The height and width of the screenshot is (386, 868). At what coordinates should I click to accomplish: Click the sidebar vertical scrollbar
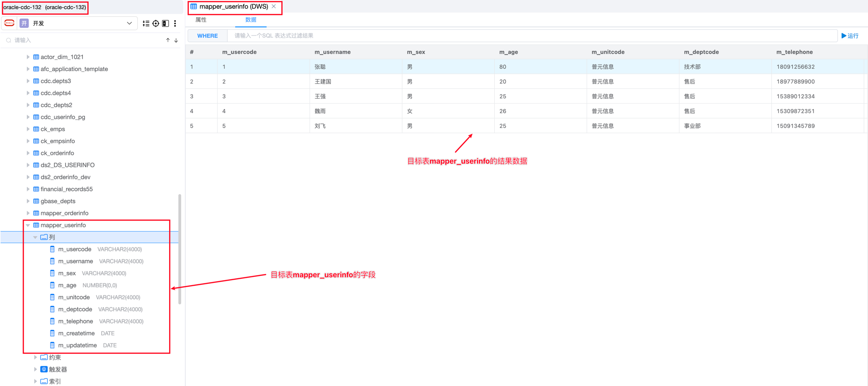[180, 250]
